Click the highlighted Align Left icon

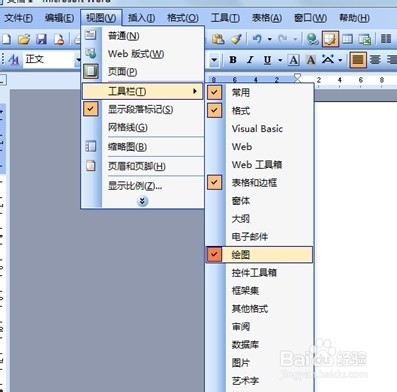[358, 60]
